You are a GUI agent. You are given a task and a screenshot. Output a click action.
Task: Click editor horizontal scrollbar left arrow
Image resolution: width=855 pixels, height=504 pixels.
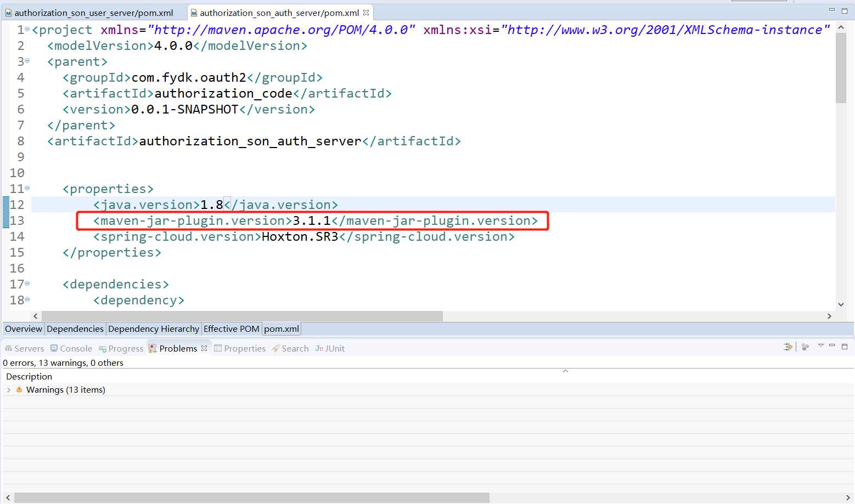tap(36, 316)
